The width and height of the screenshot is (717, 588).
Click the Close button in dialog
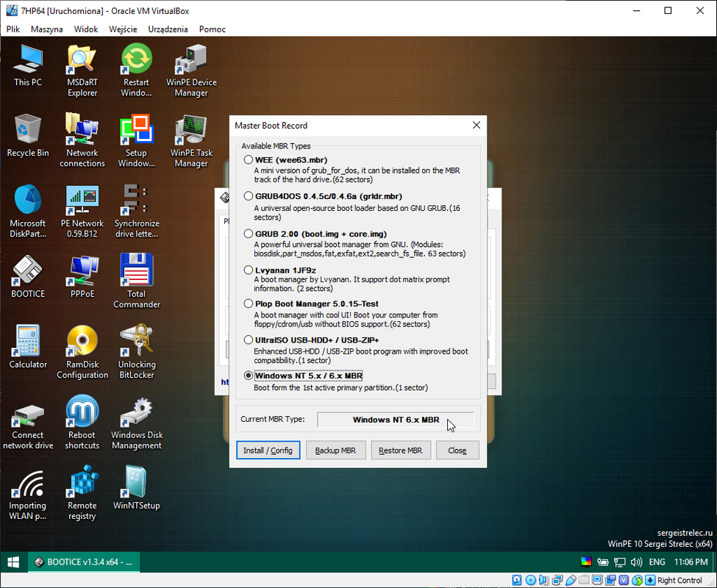[457, 450]
